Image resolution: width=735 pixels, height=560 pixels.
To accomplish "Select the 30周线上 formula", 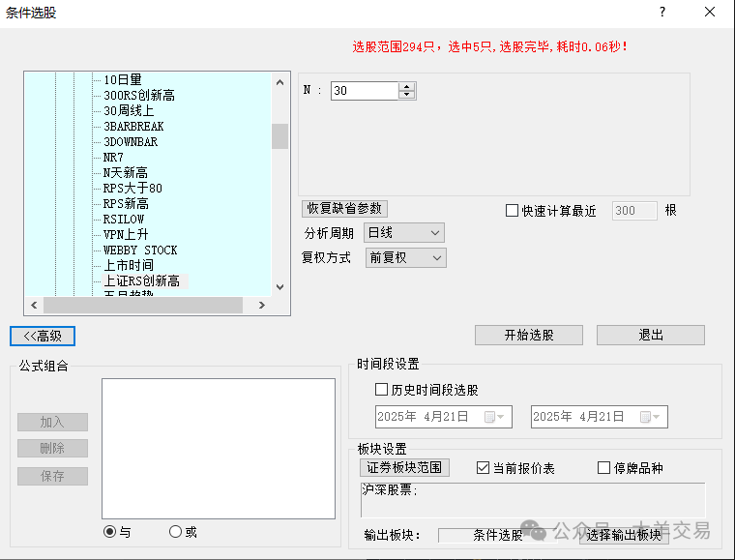I will (x=129, y=110).
